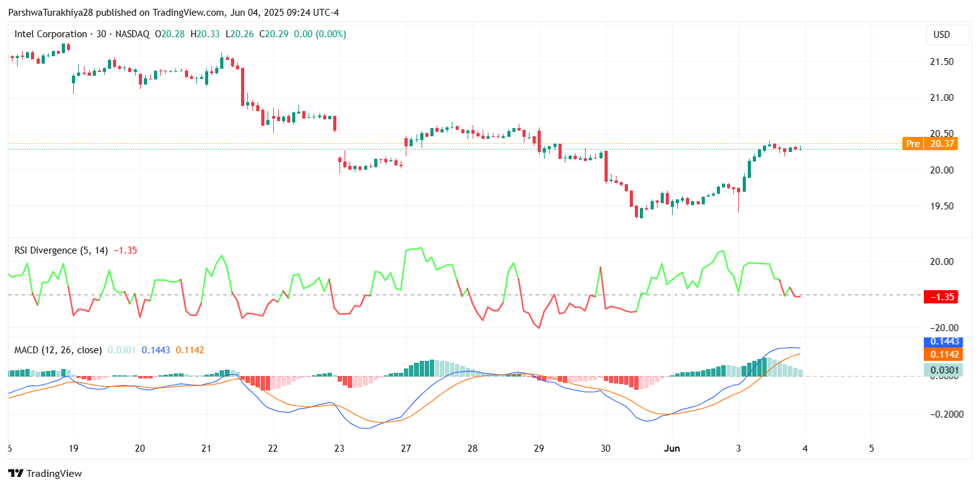This screenshot has width=980, height=487.
Task: Click the Jun date label on time axis
Action: click(x=672, y=448)
